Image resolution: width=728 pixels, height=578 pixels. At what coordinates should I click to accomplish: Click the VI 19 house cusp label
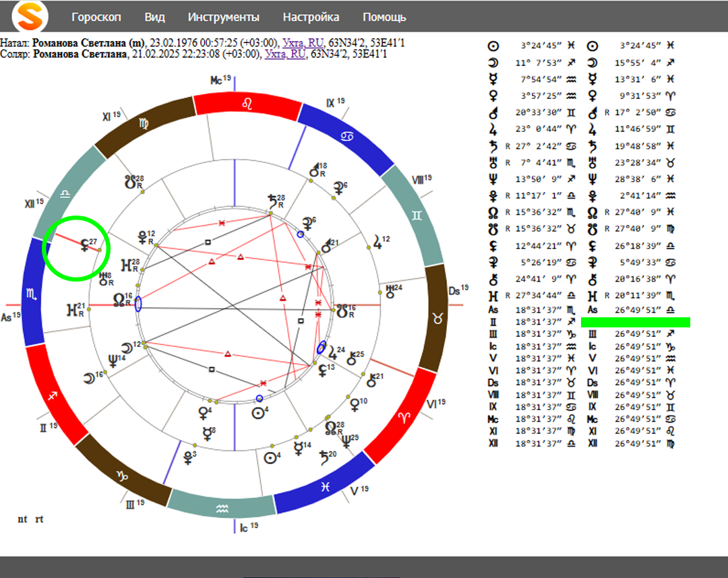click(435, 404)
